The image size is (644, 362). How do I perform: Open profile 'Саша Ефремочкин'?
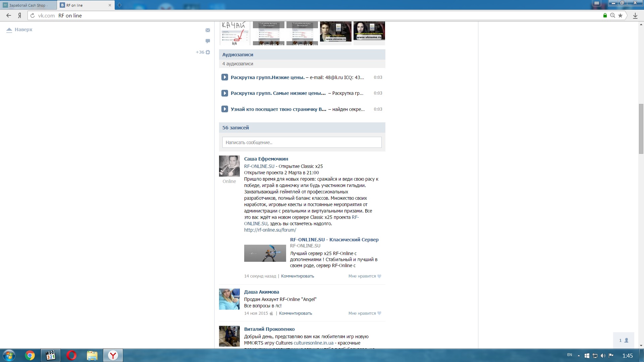pos(266,159)
